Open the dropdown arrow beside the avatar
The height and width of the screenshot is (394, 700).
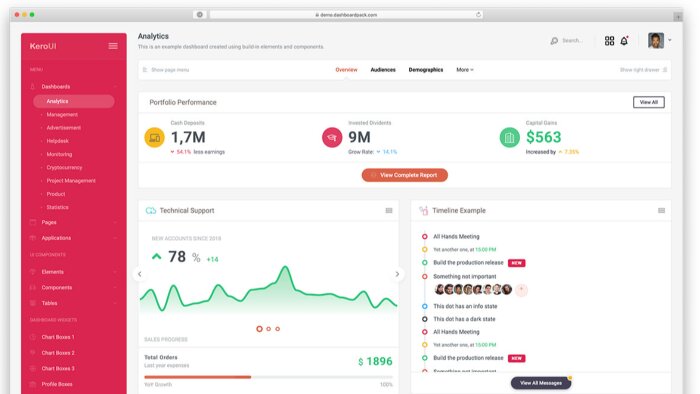(x=670, y=40)
